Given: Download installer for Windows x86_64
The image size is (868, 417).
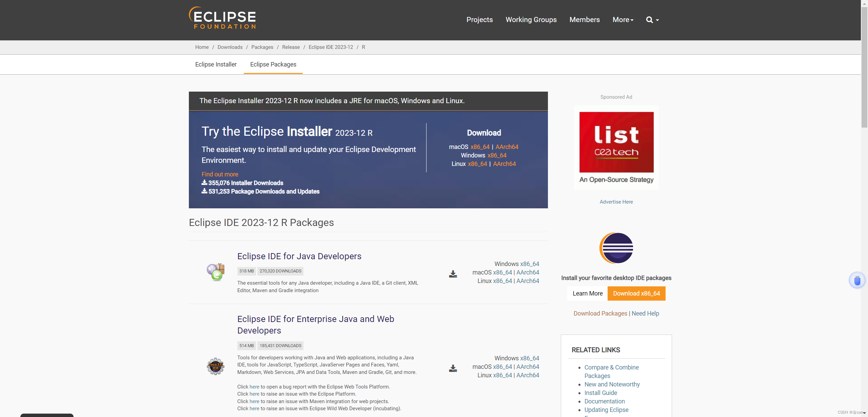Looking at the screenshot, I should (497, 155).
